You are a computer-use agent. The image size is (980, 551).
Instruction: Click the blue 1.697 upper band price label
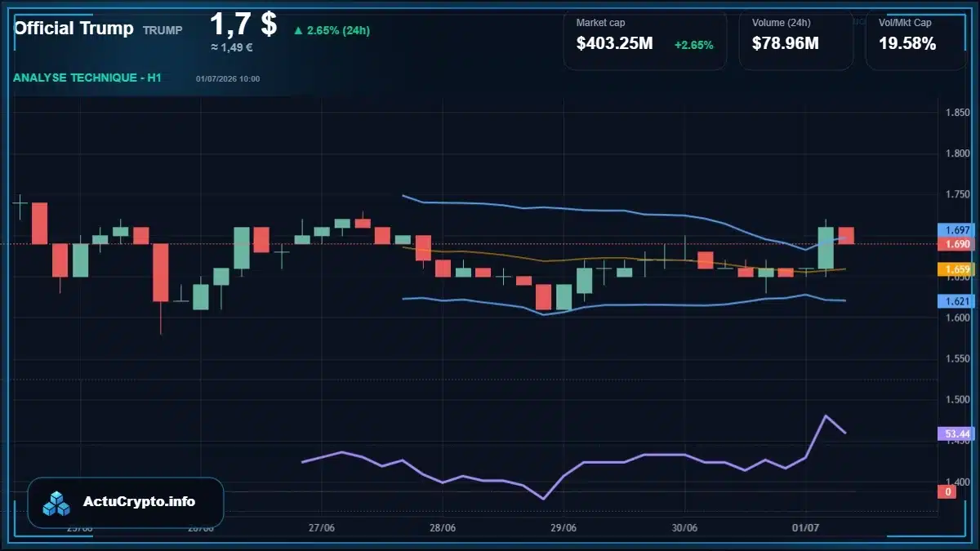click(x=954, y=230)
